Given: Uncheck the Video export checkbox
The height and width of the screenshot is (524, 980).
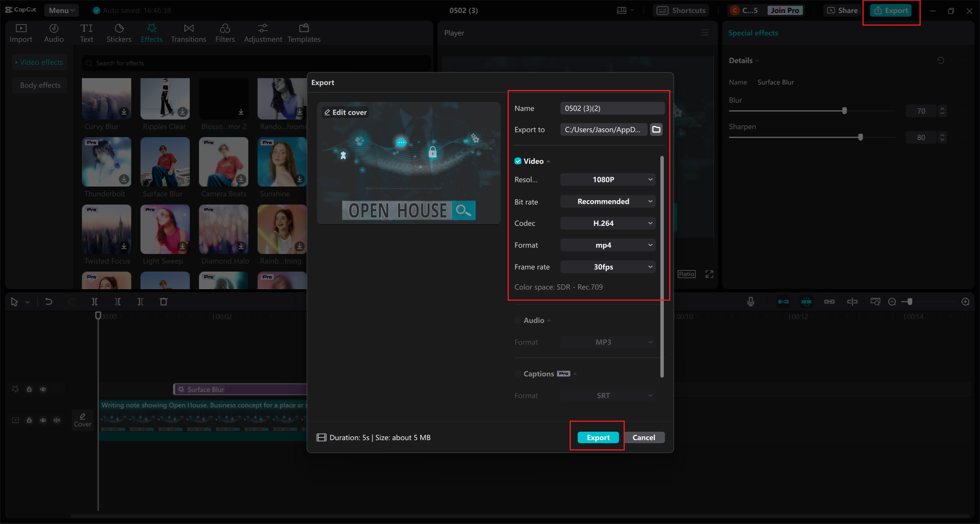Looking at the screenshot, I should pyautogui.click(x=518, y=161).
